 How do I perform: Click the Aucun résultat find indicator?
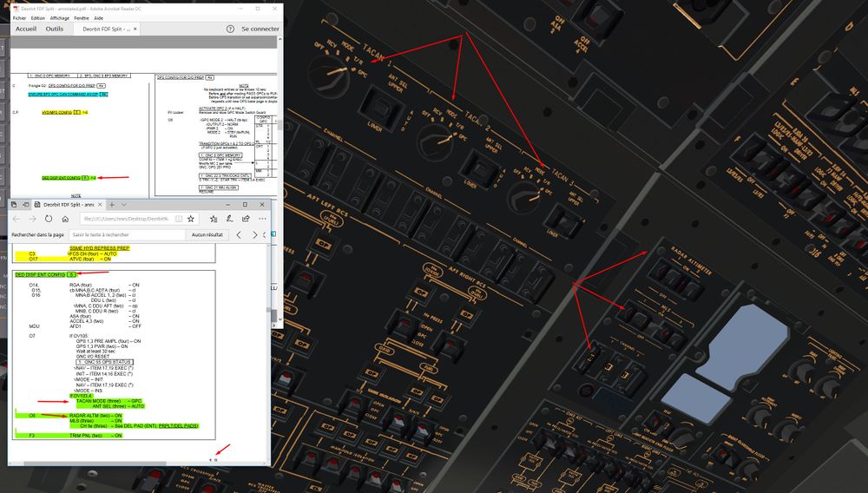207,234
